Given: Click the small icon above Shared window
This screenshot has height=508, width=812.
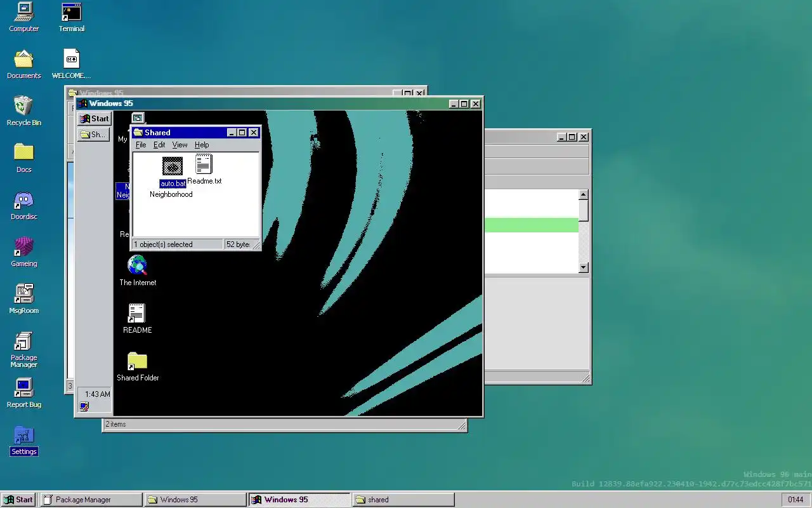Looking at the screenshot, I should pyautogui.click(x=138, y=117).
